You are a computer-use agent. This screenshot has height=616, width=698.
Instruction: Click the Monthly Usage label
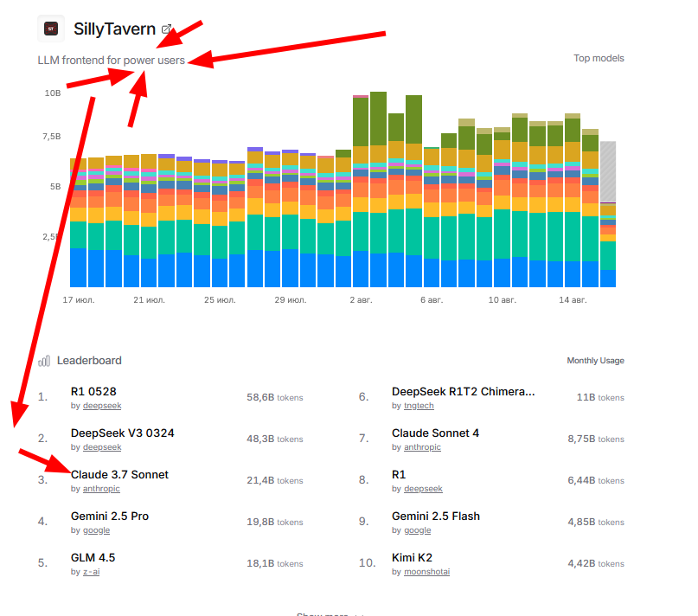click(595, 360)
